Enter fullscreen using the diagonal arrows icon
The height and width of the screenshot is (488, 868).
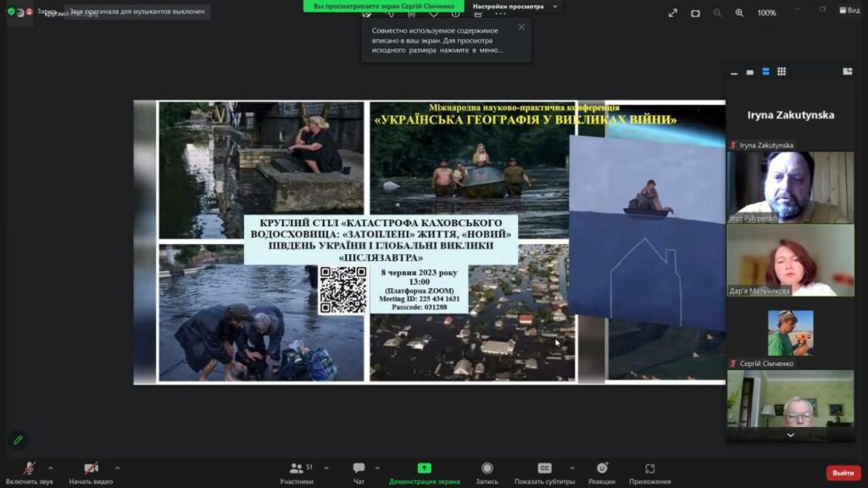[x=672, y=13]
